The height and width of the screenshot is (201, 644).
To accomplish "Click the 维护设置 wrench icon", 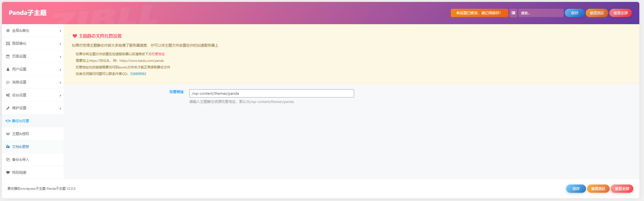I will tap(8, 108).
